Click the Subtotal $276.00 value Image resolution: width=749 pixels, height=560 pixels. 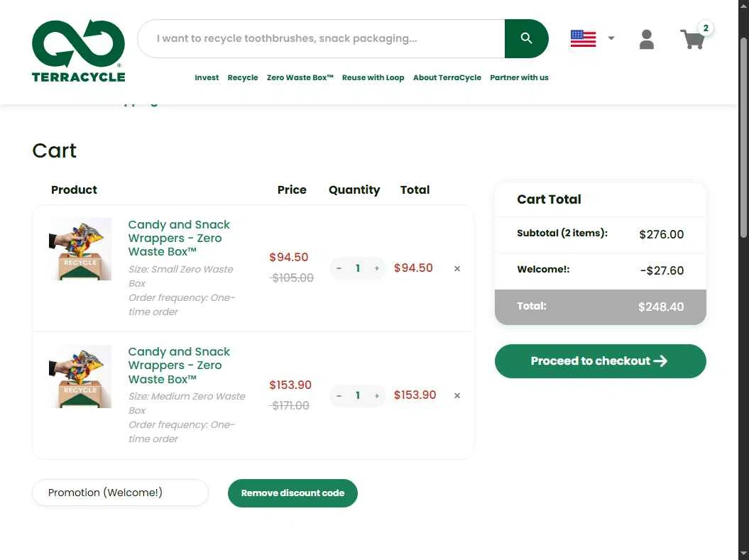click(x=662, y=234)
